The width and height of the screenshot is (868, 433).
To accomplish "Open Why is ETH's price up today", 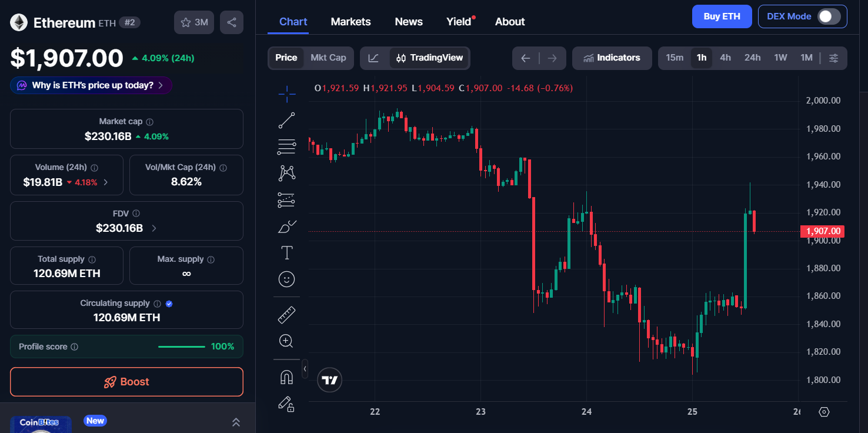I will coord(91,85).
